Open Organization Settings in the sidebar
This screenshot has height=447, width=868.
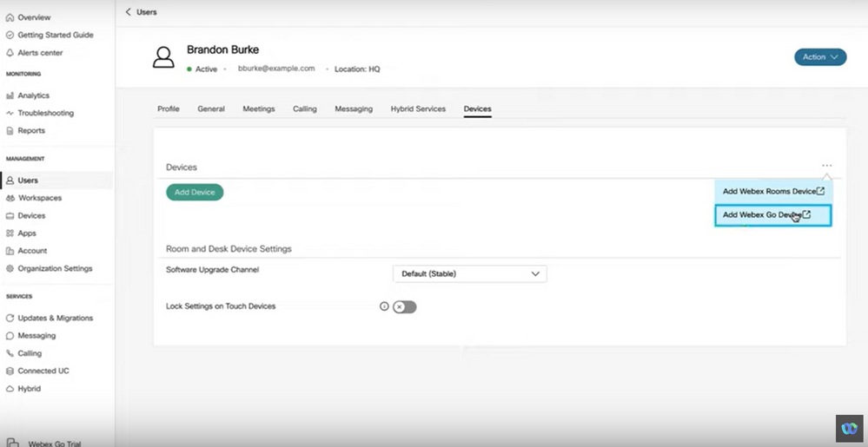click(x=55, y=268)
